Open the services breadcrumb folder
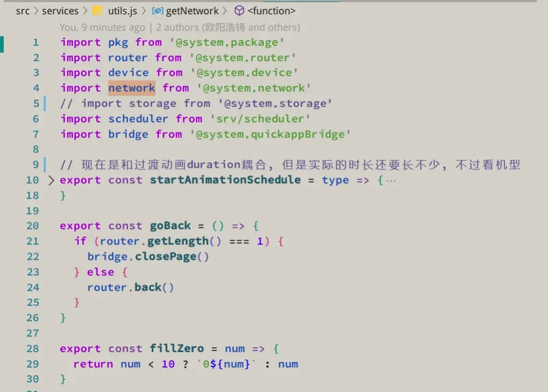548x392 pixels. (x=60, y=11)
